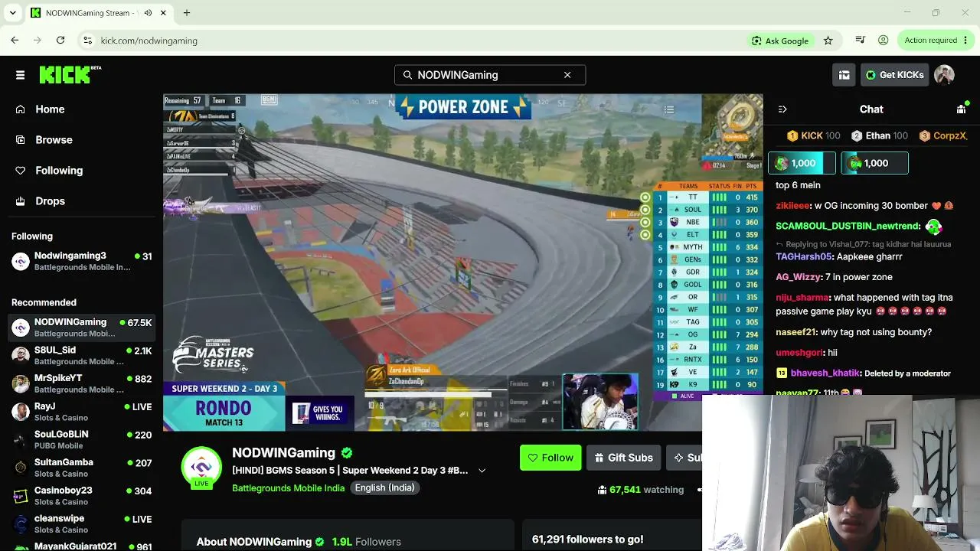Click the NODWINGaming live channel avatar
Viewport: 980px width, 551px height.
[201, 467]
